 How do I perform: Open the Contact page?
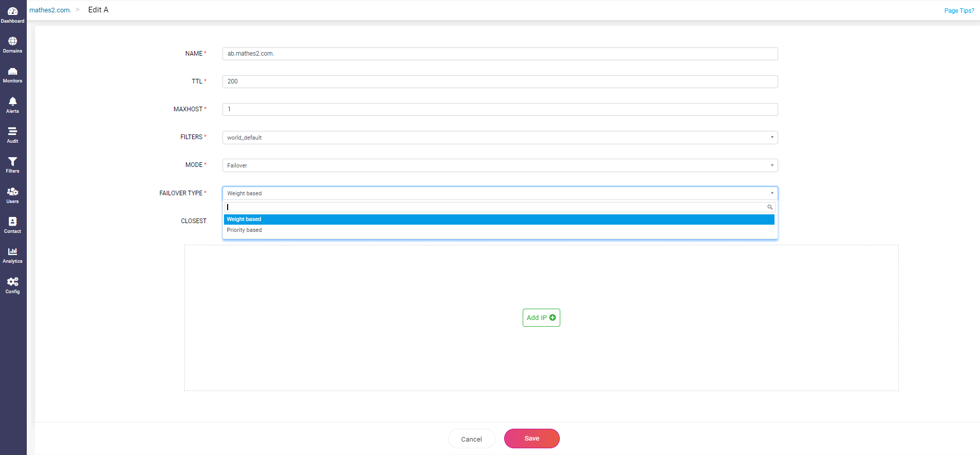(13, 225)
